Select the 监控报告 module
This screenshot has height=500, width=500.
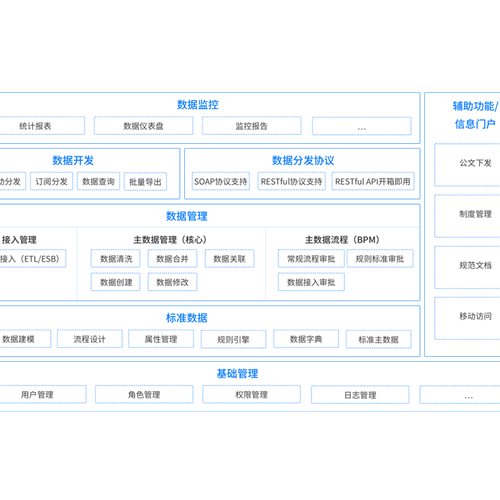point(252,126)
